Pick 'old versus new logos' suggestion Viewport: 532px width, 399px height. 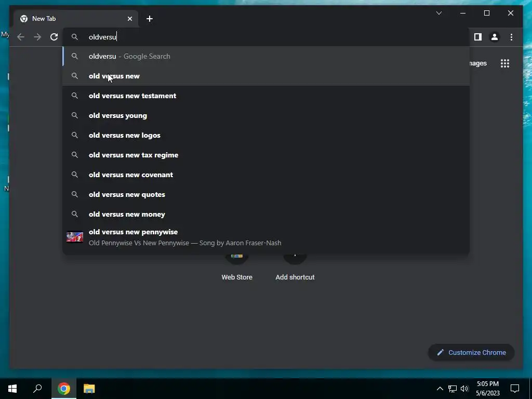[x=267, y=135]
